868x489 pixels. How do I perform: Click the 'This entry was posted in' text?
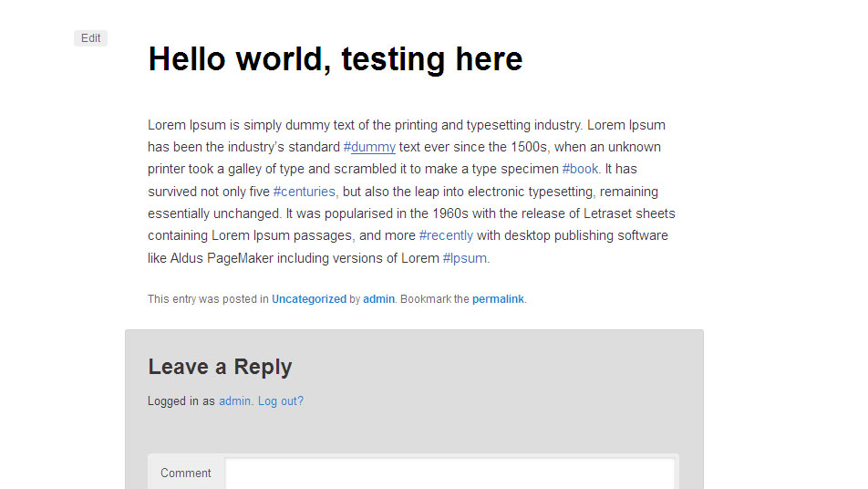[208, 299]
